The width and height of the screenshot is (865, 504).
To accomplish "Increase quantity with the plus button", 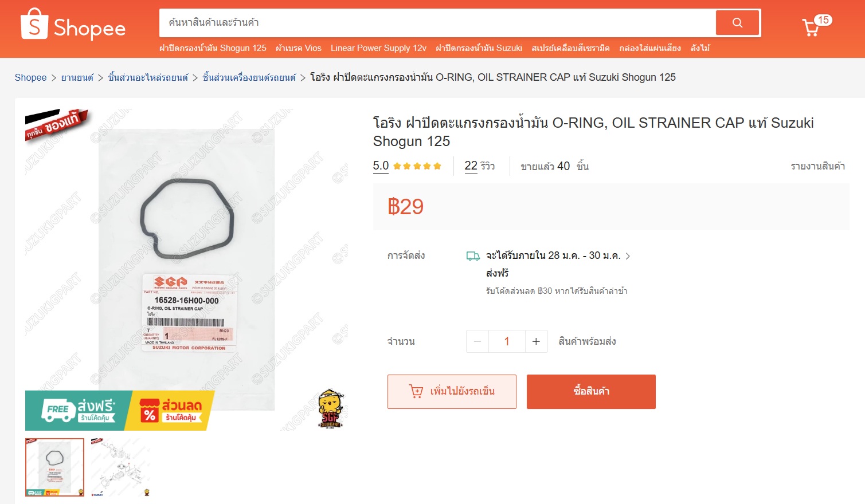I will point(536,341).
